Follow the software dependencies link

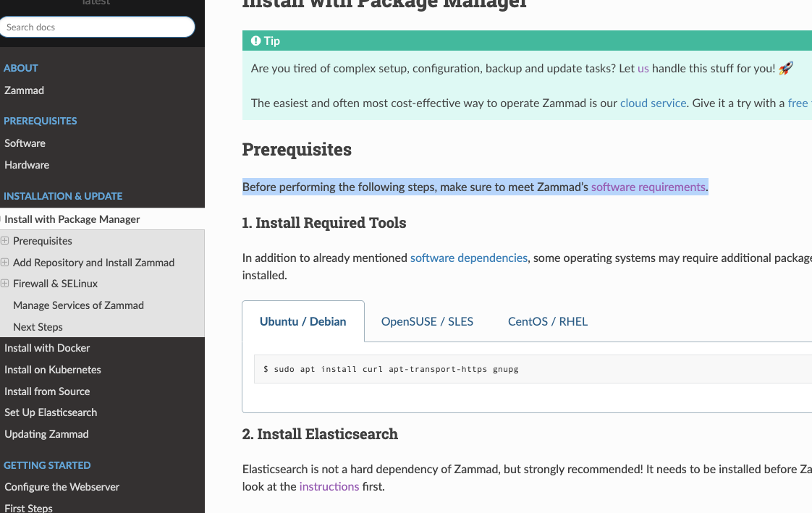pos(469,258)
